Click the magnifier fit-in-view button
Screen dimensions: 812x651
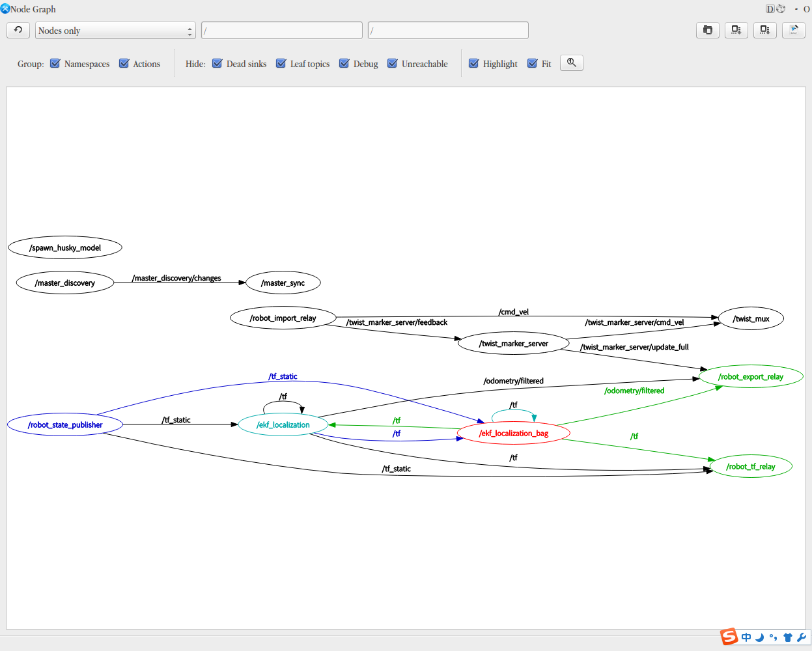(572, 63)
